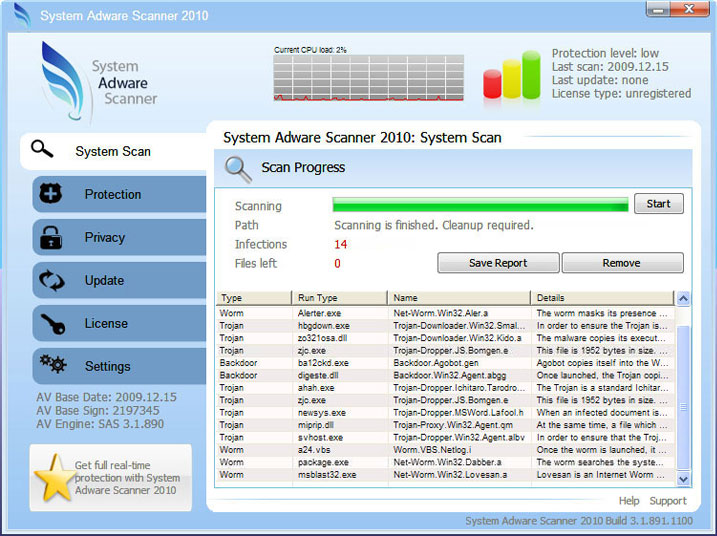Select the package.exe row

pos(446,462)
